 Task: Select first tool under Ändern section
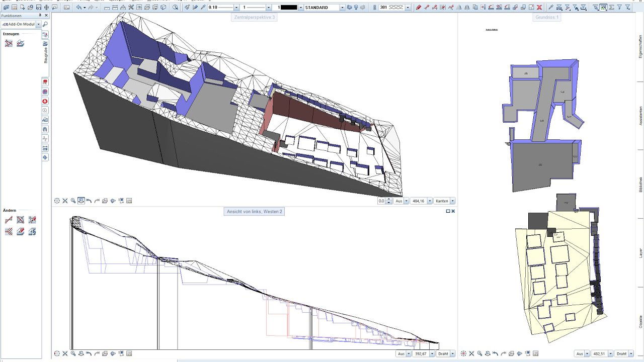9,220
